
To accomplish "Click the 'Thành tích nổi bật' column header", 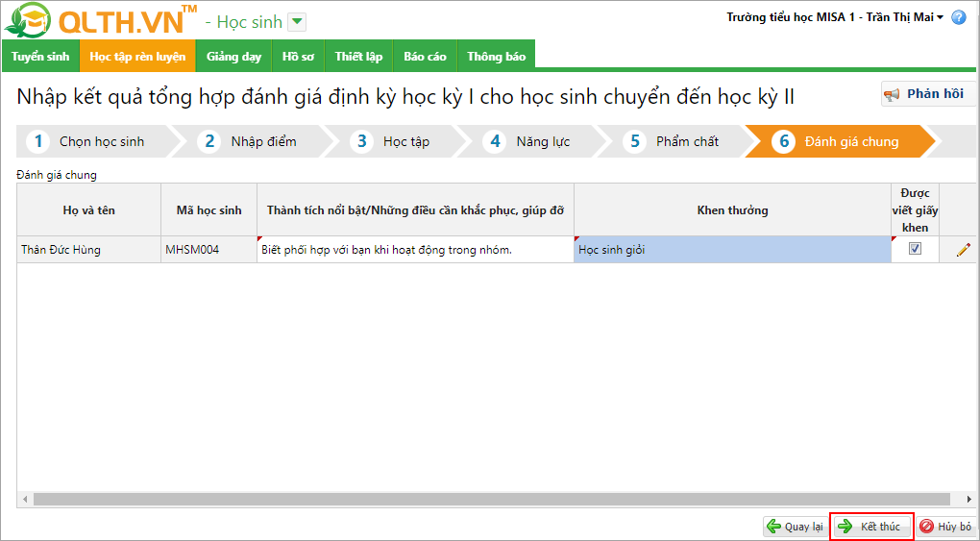I will pyautogui.click(x=416, y=210).
